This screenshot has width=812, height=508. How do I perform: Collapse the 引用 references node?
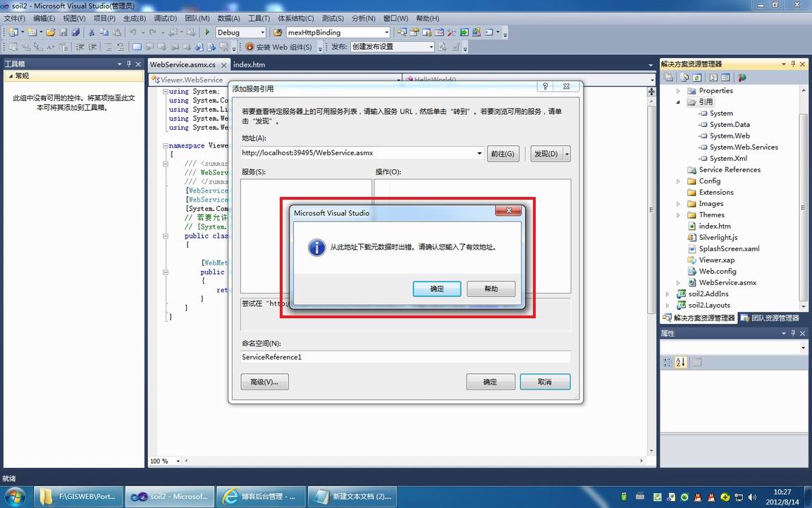678,102
